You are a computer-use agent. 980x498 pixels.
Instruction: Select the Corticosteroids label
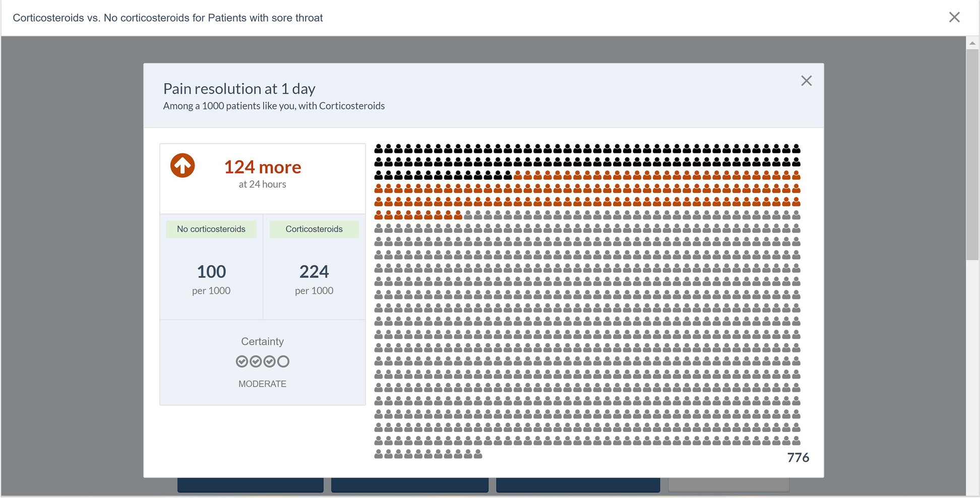click(x=314, y=229)
